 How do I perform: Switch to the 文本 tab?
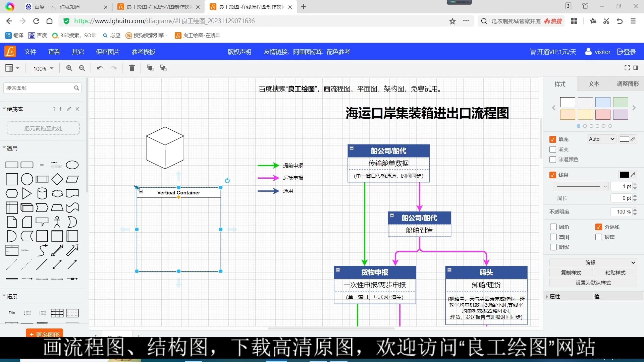click(594, 84)
